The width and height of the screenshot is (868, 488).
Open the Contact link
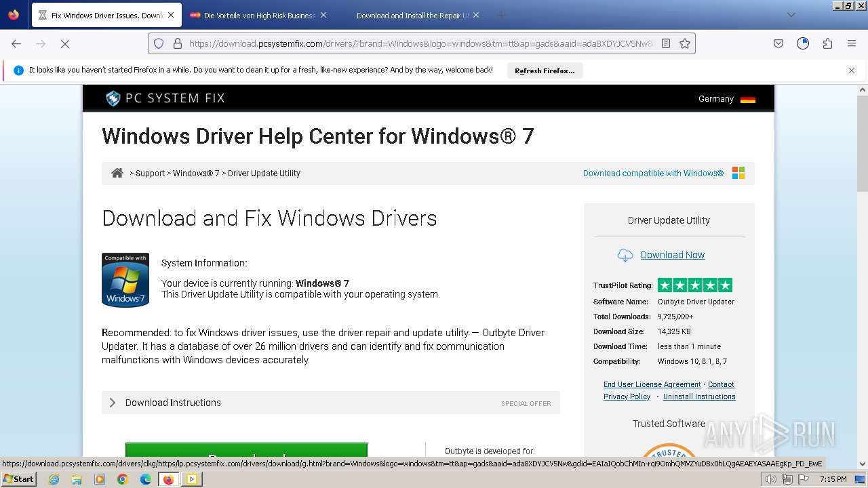(721, 384)
